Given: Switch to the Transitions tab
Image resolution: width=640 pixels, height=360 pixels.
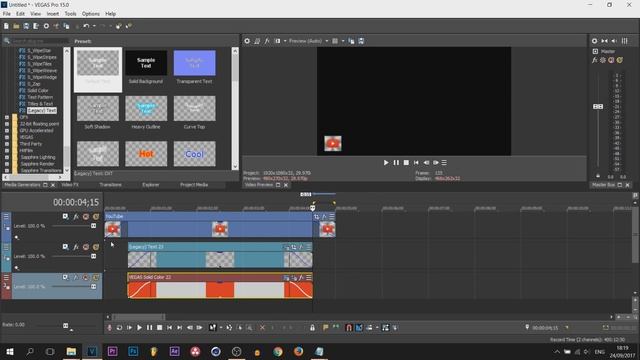Looking at the screenshot, I should pos(111,185).
